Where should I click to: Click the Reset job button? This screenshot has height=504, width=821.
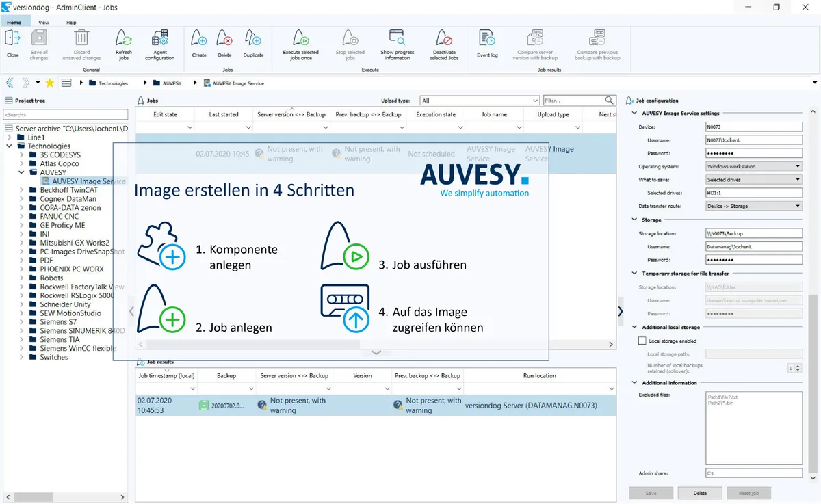pyautogui.click(x=748, y=492)
